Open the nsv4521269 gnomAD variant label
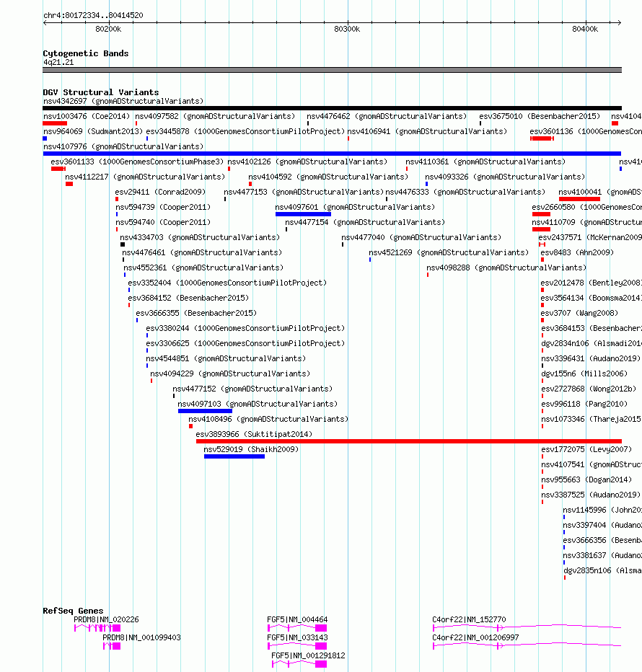The height and width of the screenshot is (672, 642). (x=449, y=252)
